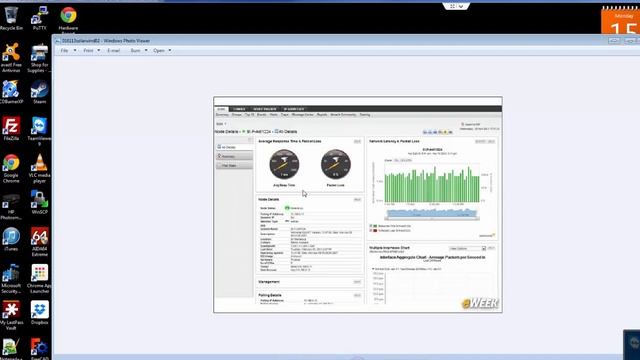The height and width of the screenshot is (360, 640).
Task: Launch PuTTY from the desktop
Action: (39, 18)
